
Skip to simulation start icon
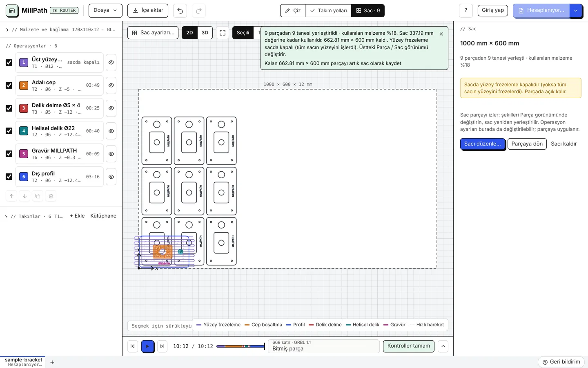pyautogui.click(x=133, y=346)
